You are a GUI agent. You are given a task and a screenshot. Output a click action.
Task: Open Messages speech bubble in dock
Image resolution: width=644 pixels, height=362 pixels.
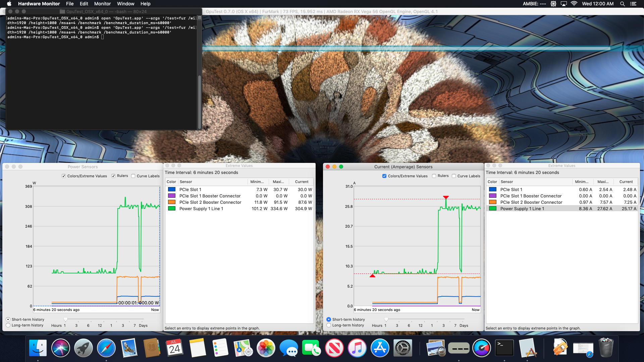289,348
